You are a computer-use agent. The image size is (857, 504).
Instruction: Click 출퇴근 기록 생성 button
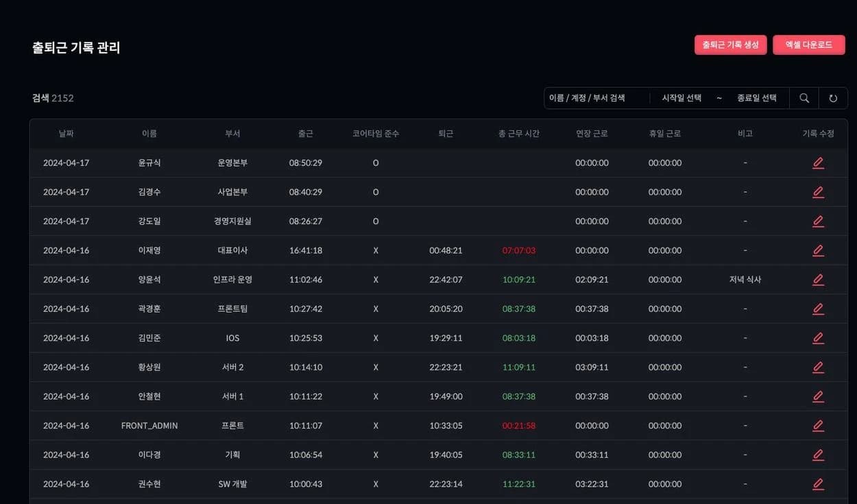pyautogui.click(x=730, y=45)
